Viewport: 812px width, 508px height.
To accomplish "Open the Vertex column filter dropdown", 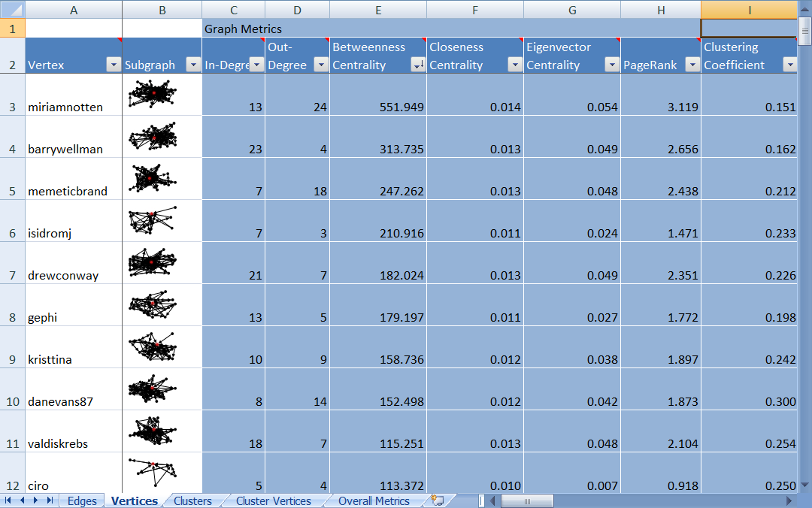I will tap(114, 65).
